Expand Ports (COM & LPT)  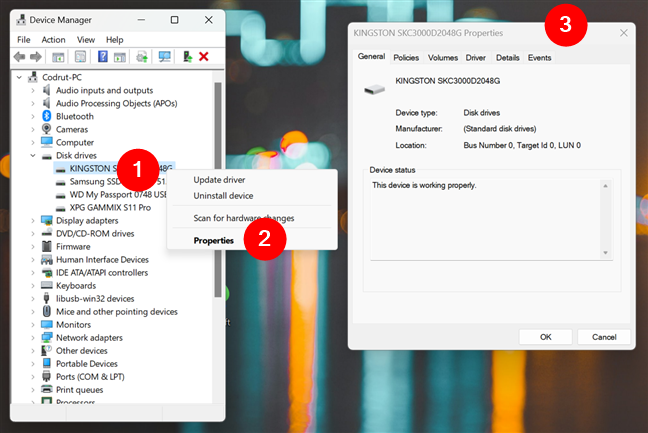click(x=33, y=376)
